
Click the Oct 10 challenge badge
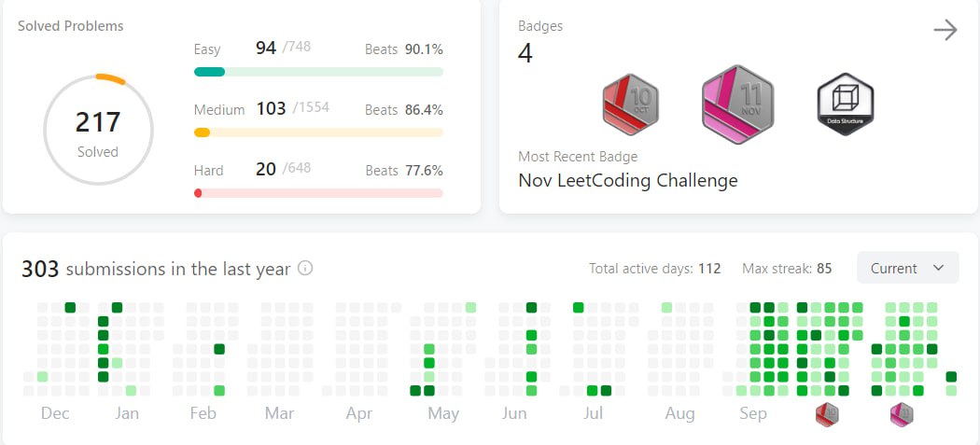(630, 104)
